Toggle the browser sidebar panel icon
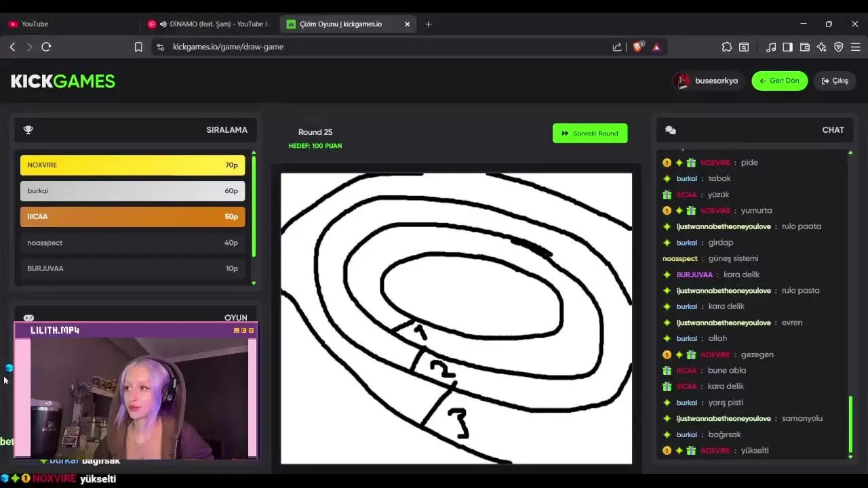 787,47
